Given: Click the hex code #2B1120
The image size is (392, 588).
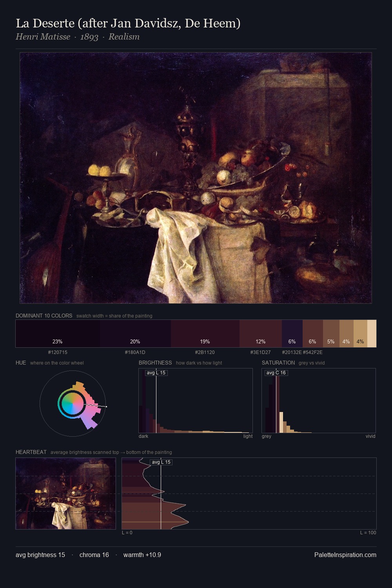Looking at the screenshot, I should (x=205, y=352).
